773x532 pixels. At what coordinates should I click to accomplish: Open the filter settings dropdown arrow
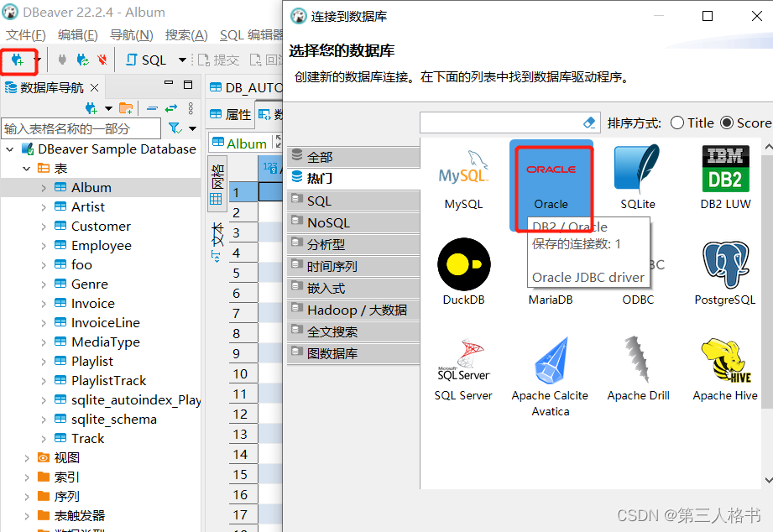click(193, 128)
